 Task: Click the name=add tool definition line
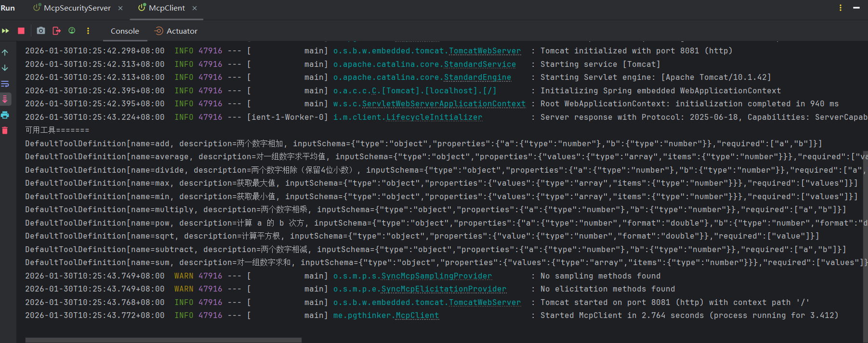(x=423, y=144)
